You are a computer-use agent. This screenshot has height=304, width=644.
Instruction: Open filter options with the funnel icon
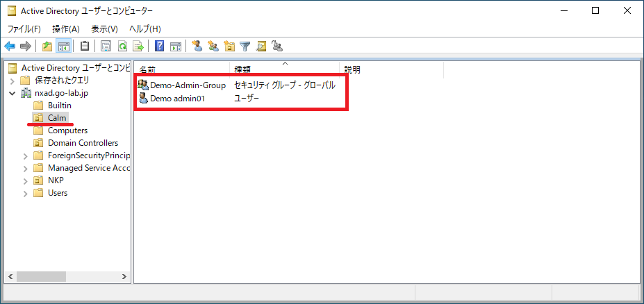[245, 47]
